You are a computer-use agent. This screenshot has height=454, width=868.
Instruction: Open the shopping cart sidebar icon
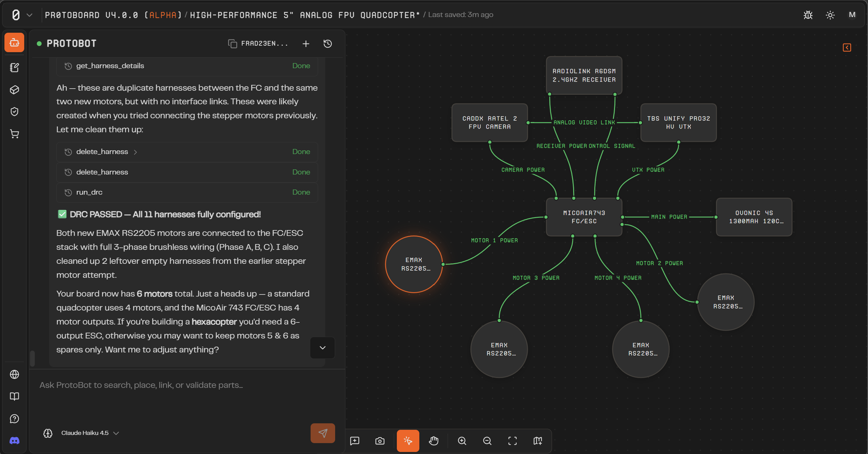[x=14, y=134]
